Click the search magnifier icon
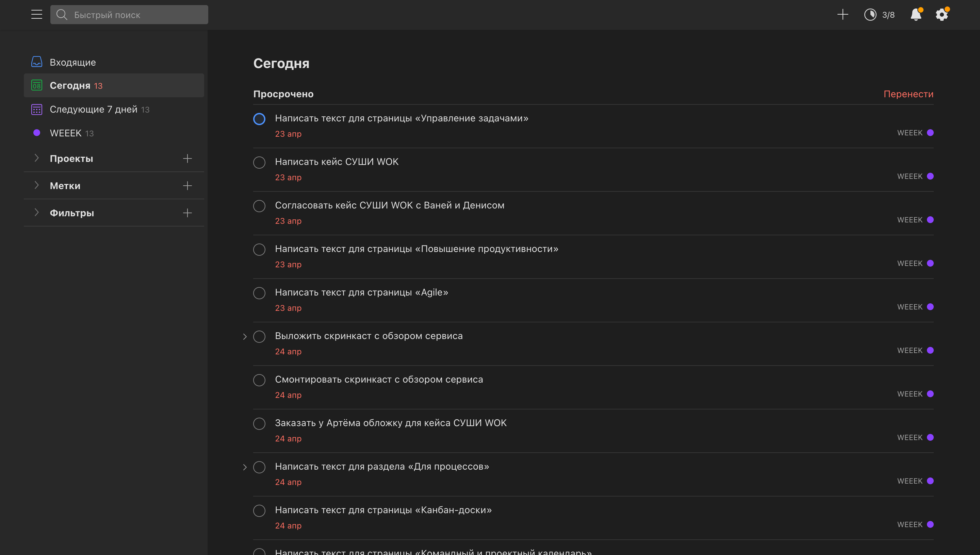Viewport: 980px width, 555px height. click(62, 15)
